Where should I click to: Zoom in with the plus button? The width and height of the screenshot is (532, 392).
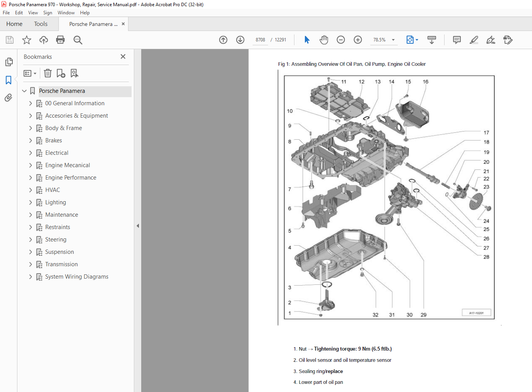point(358,40)
